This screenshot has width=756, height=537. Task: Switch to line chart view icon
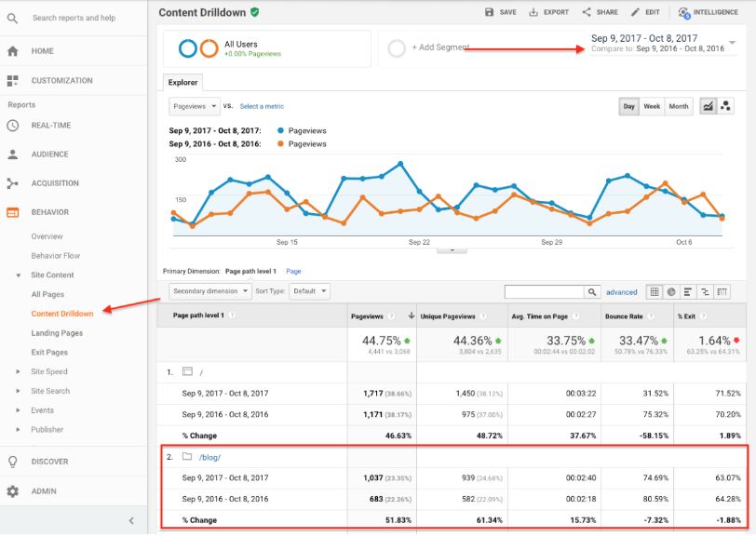[x=708, y=106]
